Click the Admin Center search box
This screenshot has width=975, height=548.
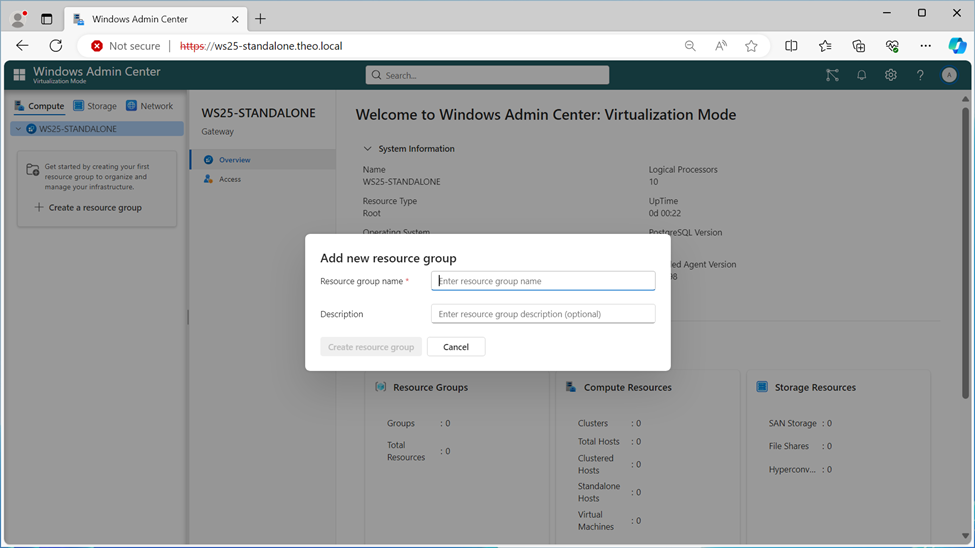point(488,75)
